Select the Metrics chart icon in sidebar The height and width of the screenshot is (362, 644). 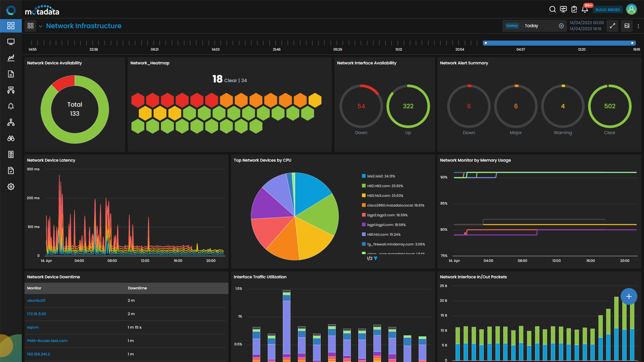coord(11,58)
